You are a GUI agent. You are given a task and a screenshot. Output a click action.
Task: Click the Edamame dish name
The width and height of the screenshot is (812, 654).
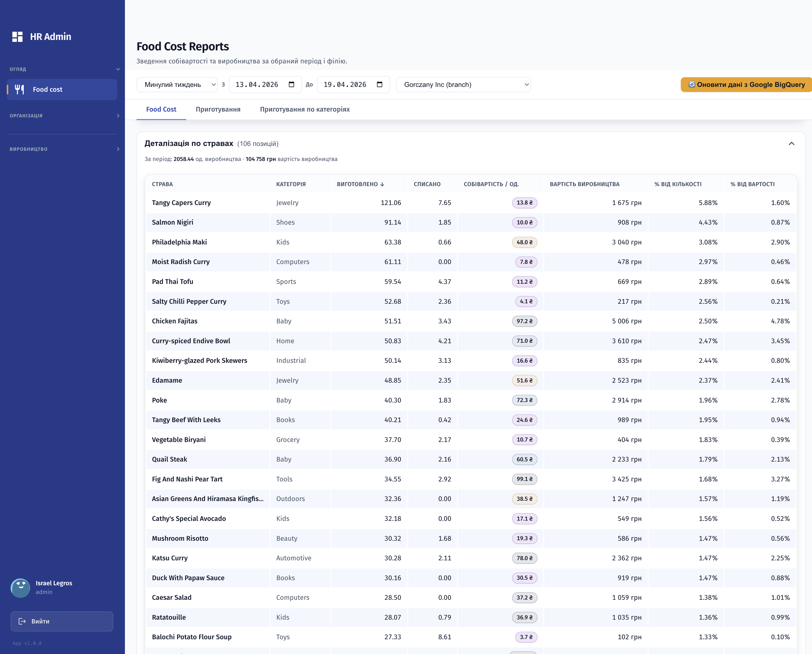click(167, 380)
